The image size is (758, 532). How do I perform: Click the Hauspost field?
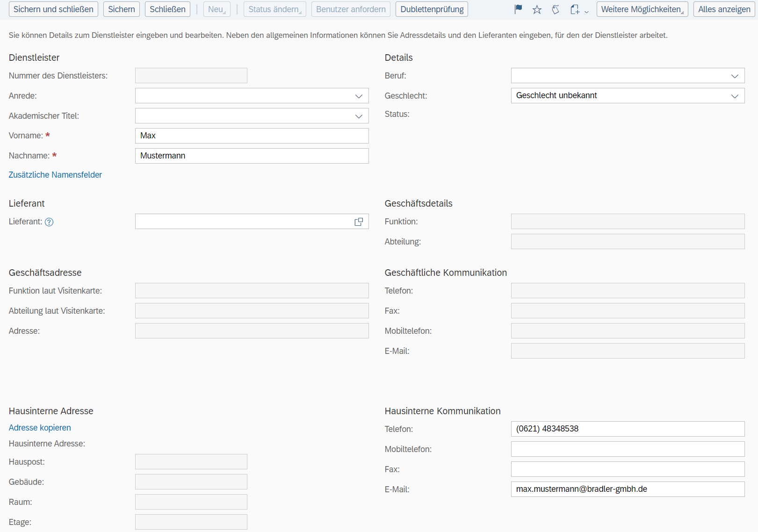coord(191,462)
